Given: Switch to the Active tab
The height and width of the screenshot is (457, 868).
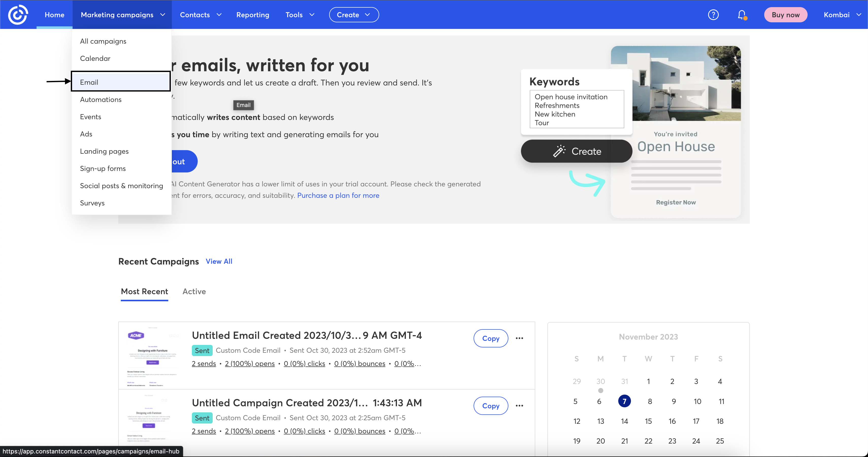Looking at the screenshot, I should [194, 291].
